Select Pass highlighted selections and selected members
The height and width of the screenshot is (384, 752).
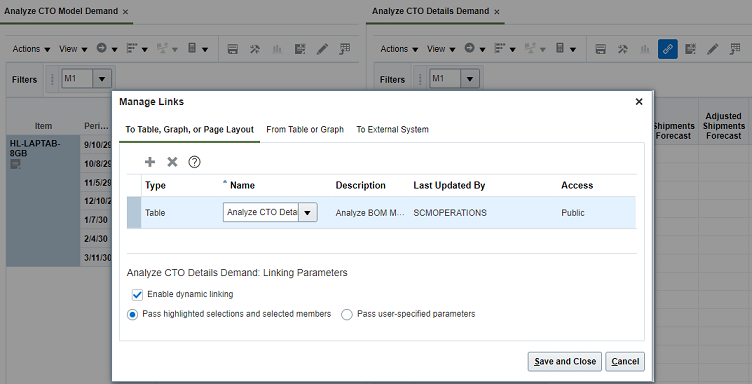[x=132, y=315]
